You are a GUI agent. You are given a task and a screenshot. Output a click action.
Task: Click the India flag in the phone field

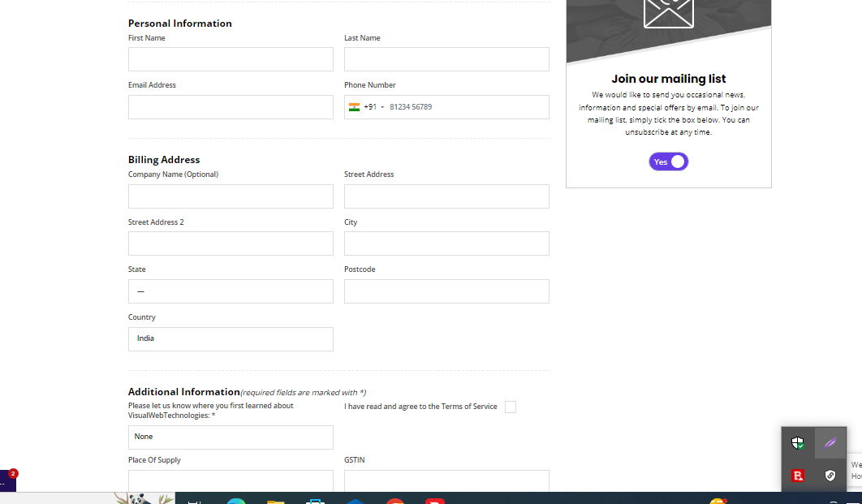click(x=355, y=106)
